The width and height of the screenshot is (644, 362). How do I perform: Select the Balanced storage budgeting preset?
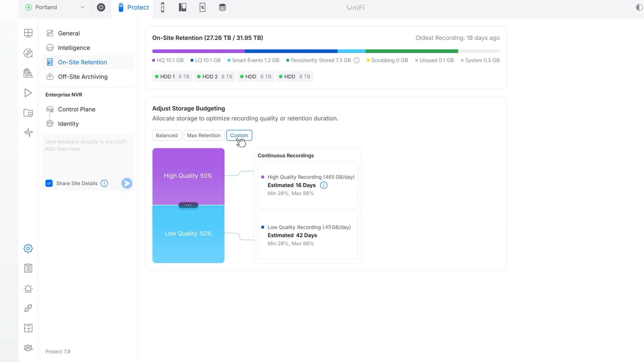point(167,135)
